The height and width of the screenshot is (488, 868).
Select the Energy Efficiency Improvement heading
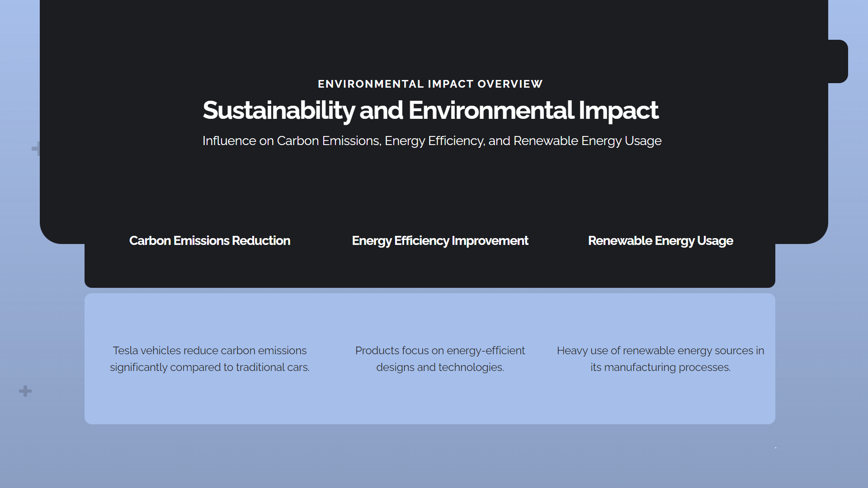tap(440, 240)
